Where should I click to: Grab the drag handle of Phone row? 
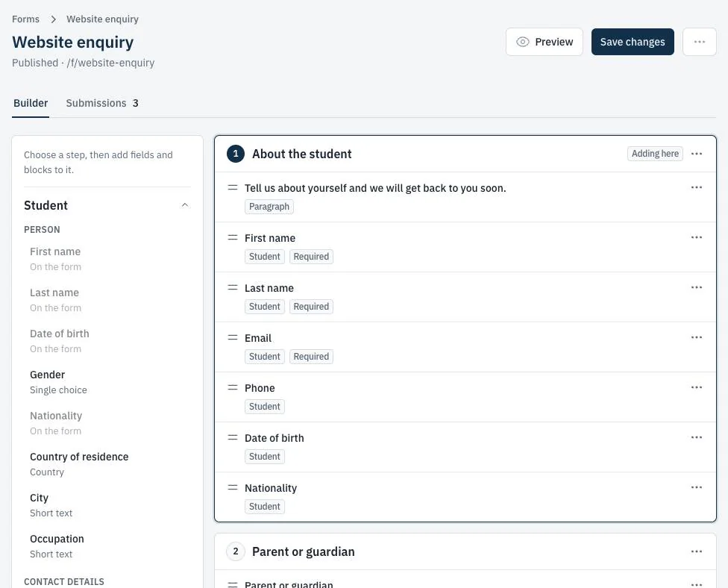pyautogui.click(x=233, y=387)
